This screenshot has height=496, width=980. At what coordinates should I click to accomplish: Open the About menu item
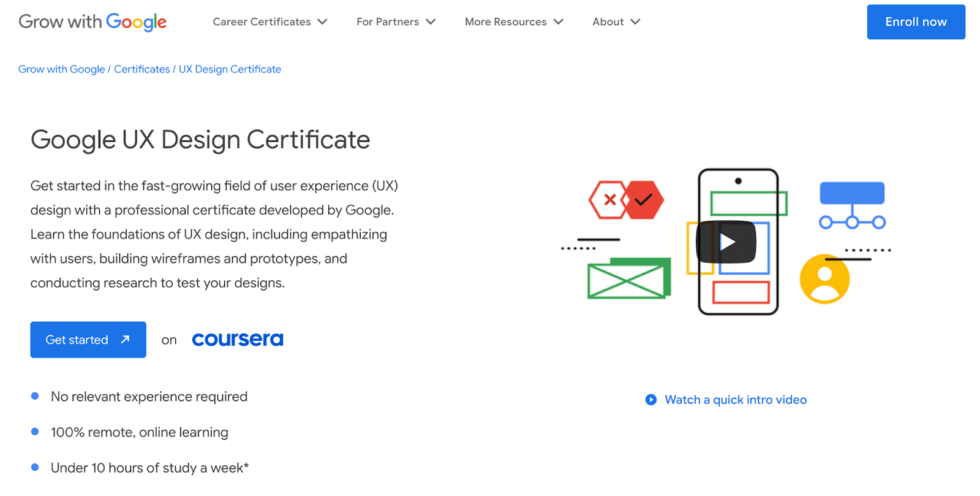(608, 22)
